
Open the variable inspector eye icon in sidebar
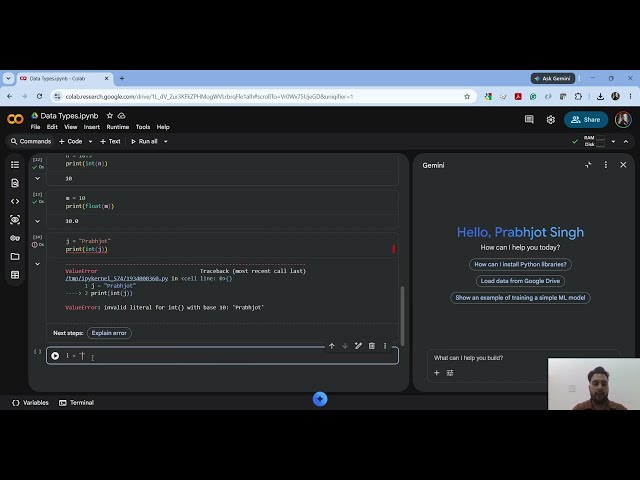point(15,220)
